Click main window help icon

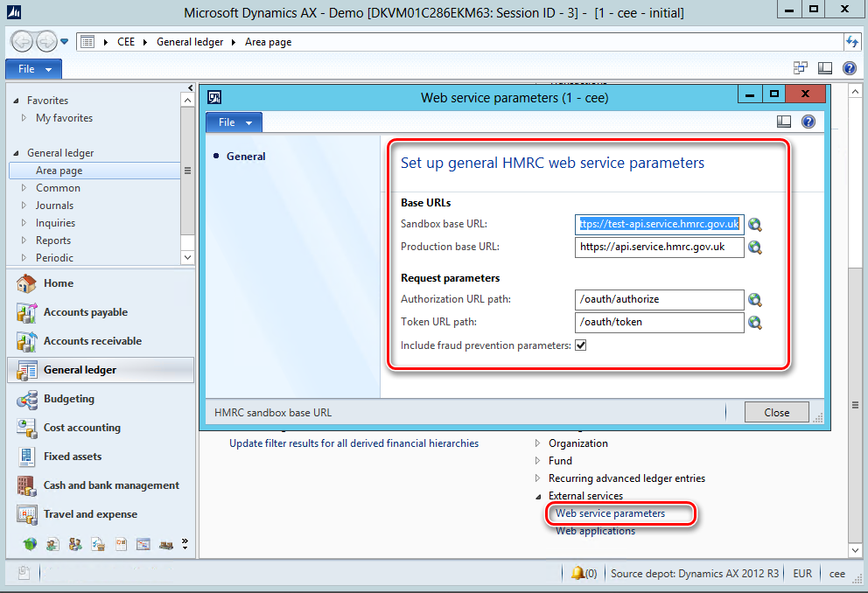tap(849, 68)
